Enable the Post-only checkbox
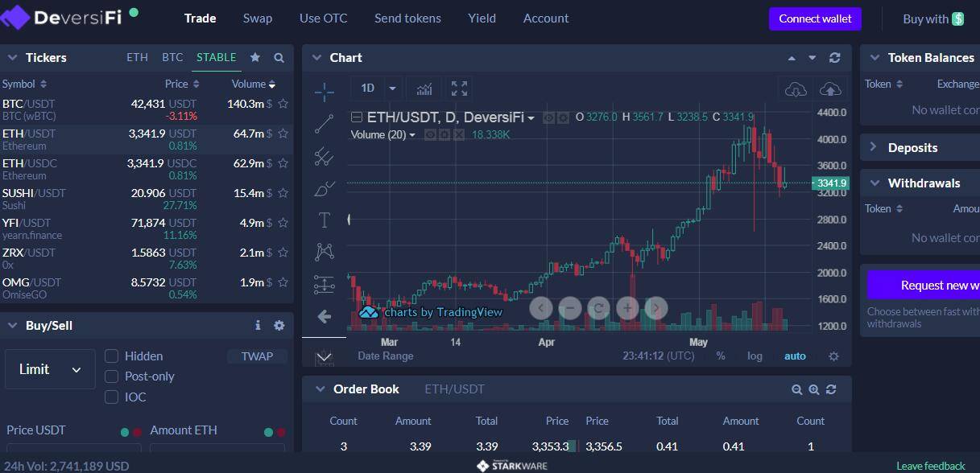Screen dimensions: 980x473 (112, 376)
